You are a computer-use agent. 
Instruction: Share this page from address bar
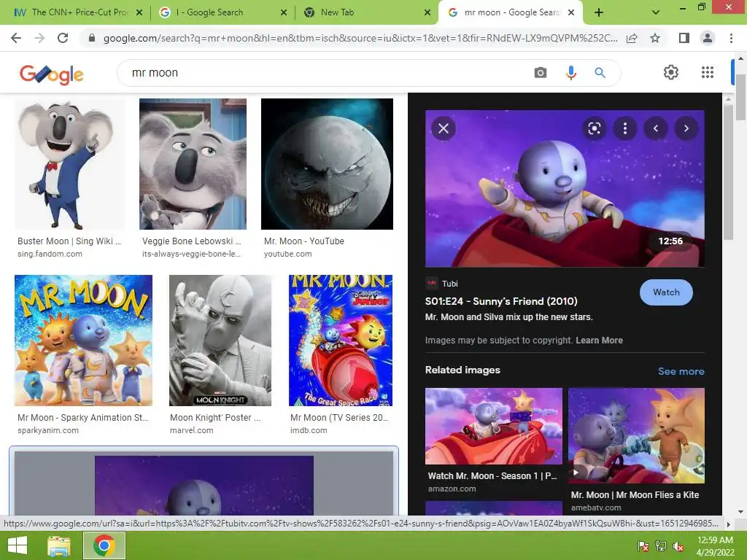[632, 38]
